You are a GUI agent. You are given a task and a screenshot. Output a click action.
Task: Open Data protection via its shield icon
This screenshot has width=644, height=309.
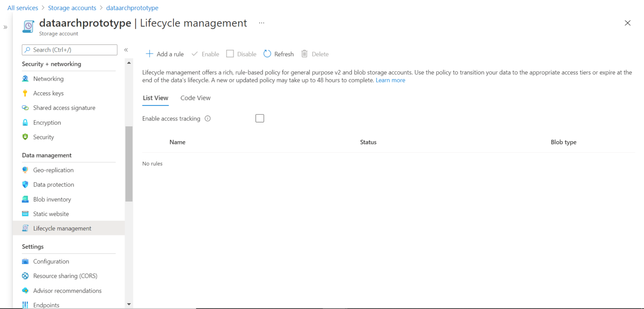coord(25,185)
